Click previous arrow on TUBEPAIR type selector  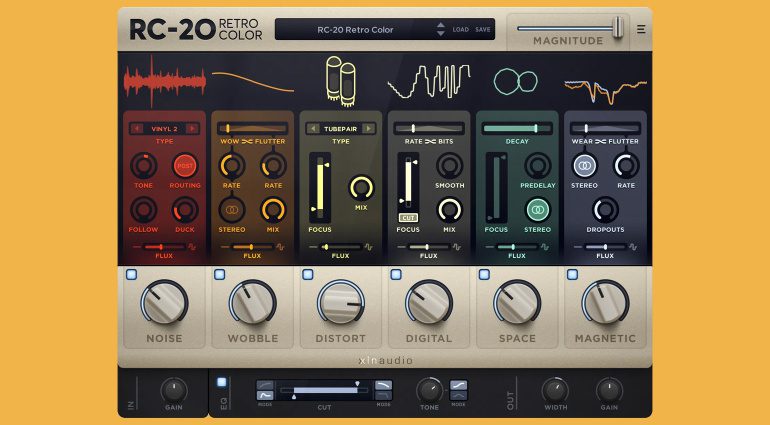311,129
